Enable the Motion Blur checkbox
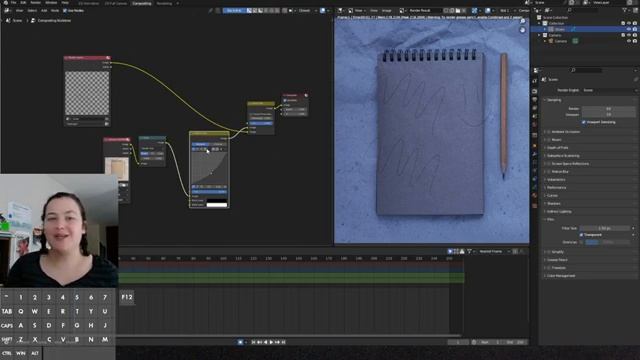 coord(549,172)
